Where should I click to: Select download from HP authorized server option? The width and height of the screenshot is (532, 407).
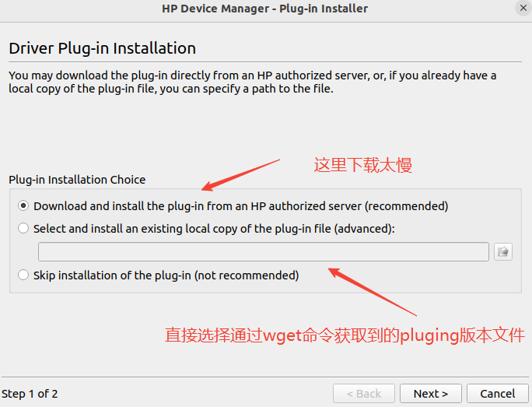(x=23, y=206)
